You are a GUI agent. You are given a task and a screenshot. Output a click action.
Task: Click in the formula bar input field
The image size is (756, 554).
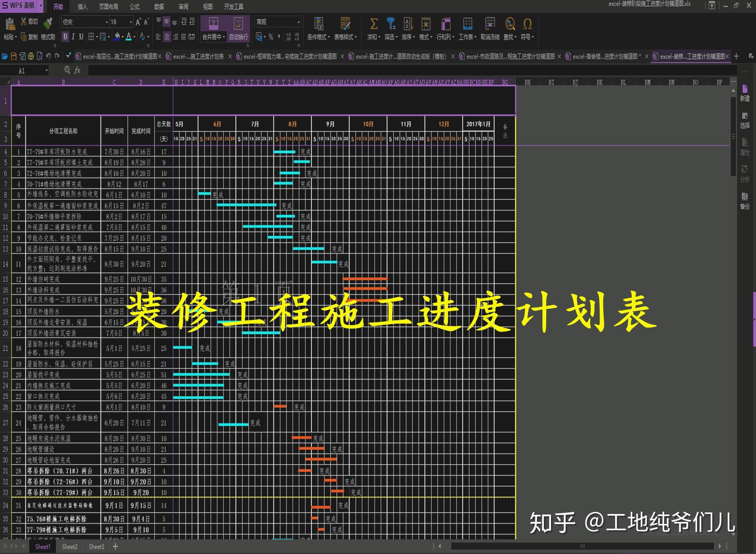[x=412, y=70]
